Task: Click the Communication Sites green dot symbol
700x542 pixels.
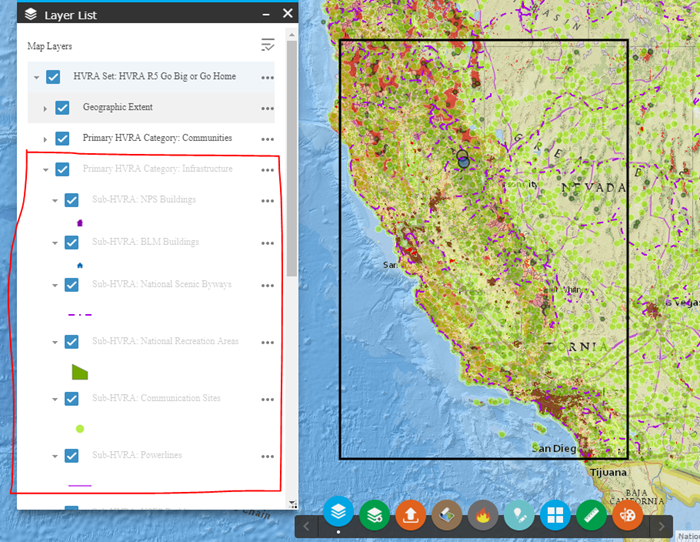Action: tap(80, 429)
